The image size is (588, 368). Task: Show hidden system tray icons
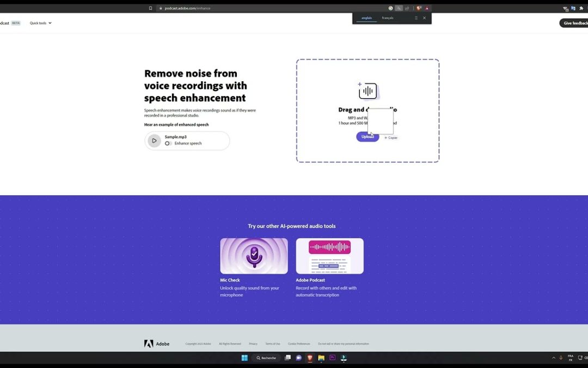(x=554, y=358)
